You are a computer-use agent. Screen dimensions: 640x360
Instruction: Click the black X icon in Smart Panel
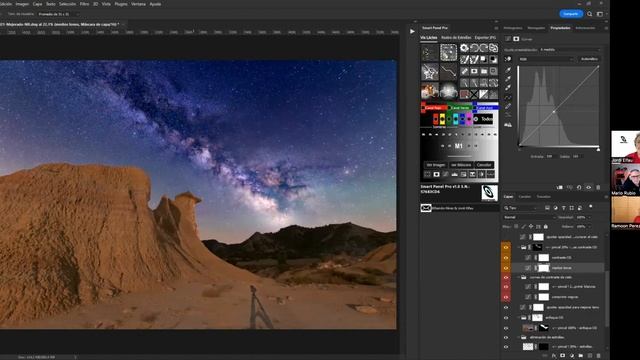(x=474, y=95)
